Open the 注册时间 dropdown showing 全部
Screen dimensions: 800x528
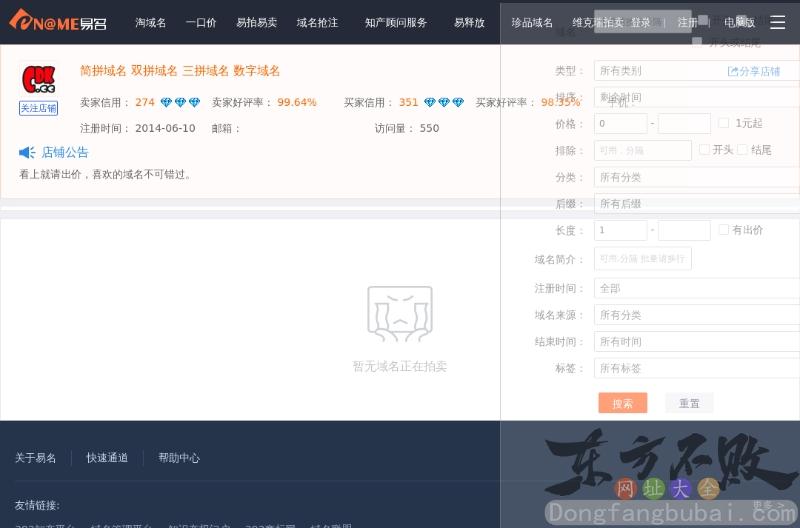pyautogui.click(x=697, y=288)
